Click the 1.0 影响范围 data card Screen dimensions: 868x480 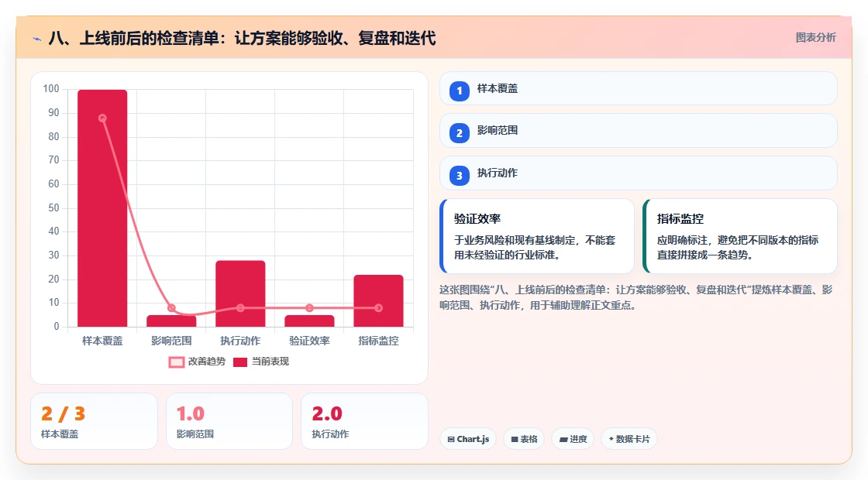(x=229, y=421)
